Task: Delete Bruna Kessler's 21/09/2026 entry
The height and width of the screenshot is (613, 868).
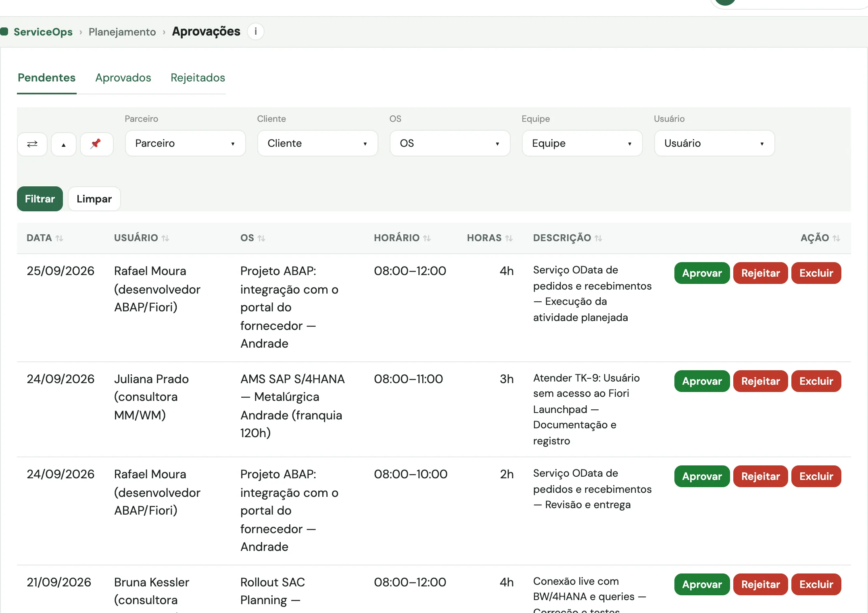Action: [816, 584]
